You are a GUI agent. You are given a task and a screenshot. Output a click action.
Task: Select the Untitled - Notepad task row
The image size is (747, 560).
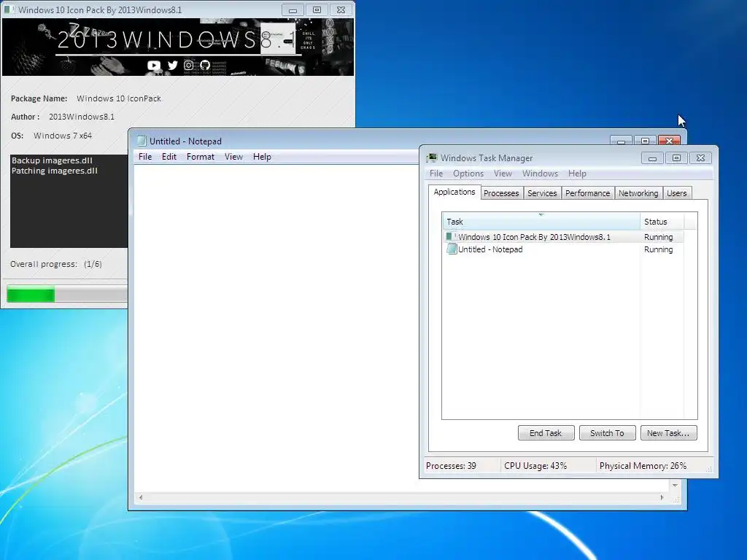pyautogui.click(x=563, y=249)
